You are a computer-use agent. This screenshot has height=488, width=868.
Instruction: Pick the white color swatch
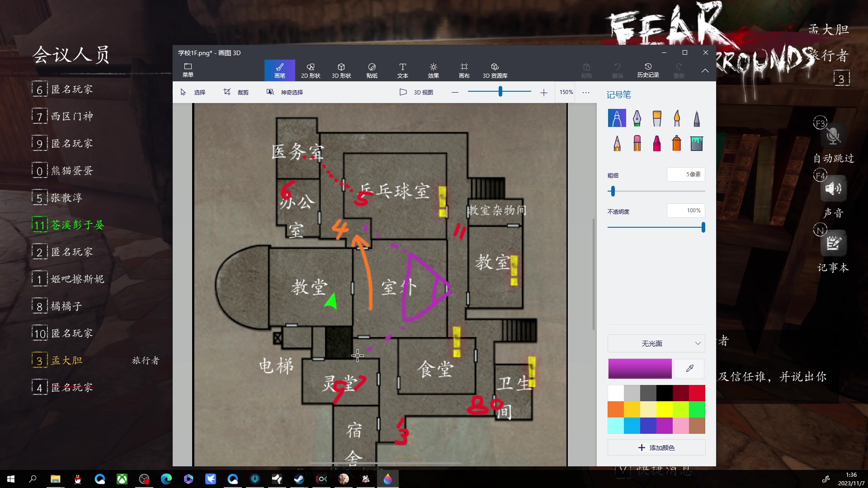[616, 393]
